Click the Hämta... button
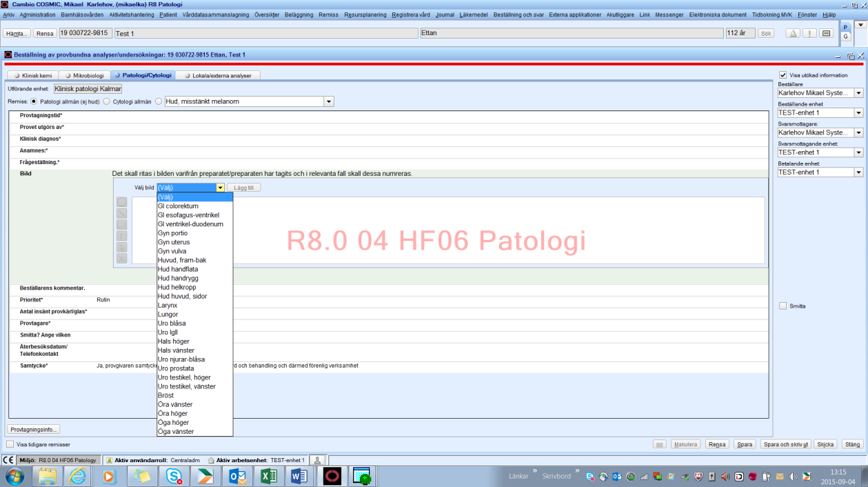 (x=17, y=33)
